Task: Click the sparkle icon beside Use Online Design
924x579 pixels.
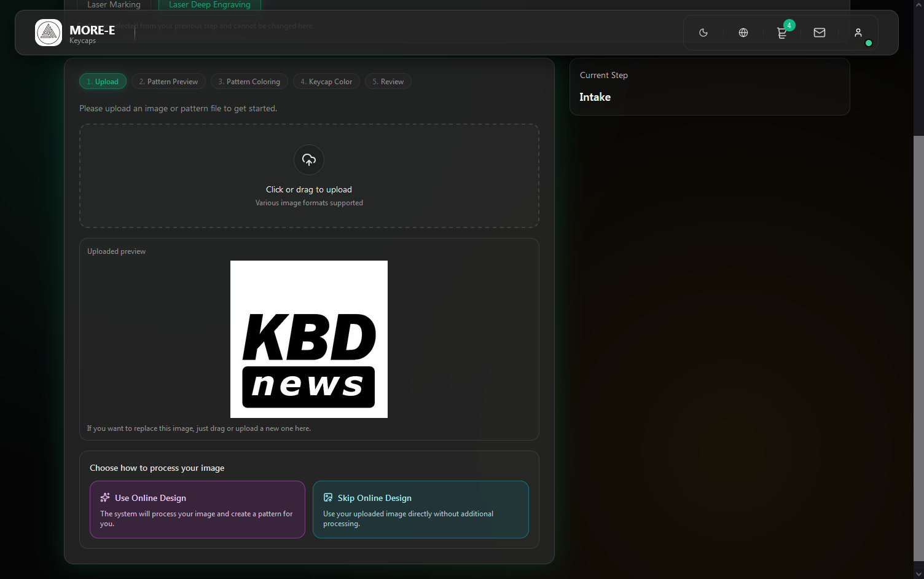Action: pos(105,497)
